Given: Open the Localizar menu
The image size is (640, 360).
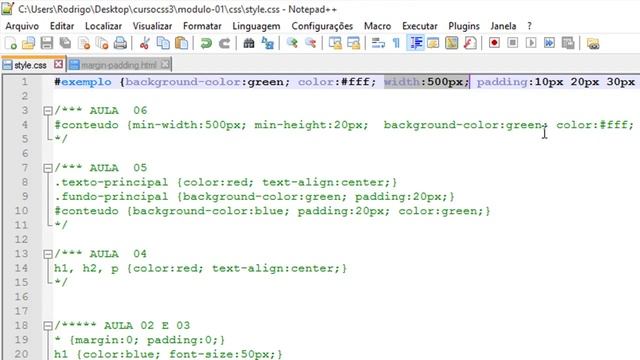Looking at the screenshot, I should tap(103, 26).
